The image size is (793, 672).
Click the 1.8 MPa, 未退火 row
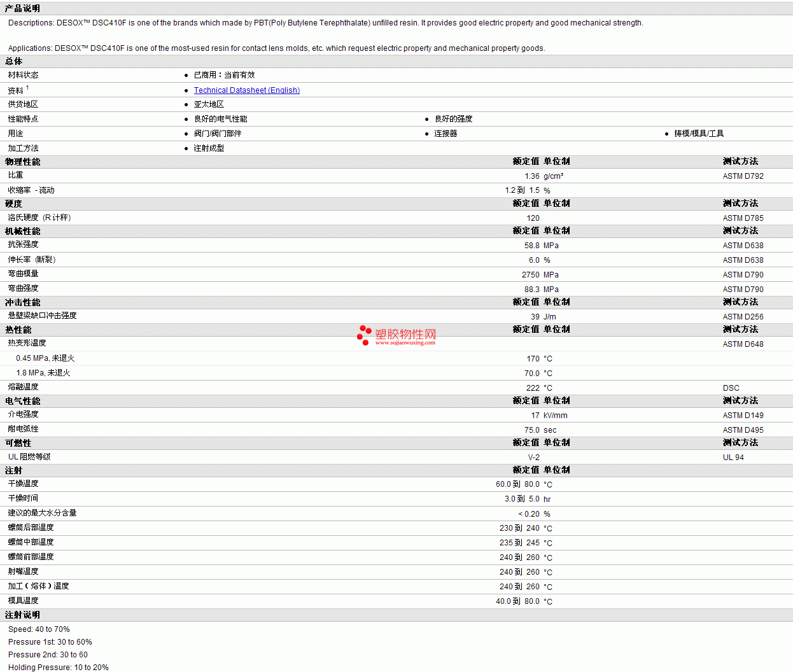point(396,373)
